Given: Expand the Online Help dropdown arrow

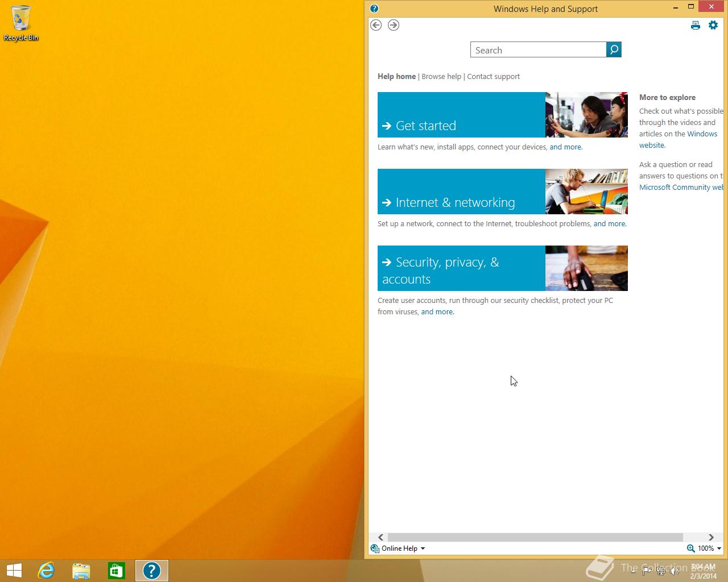Looking at the screenshot, I should 423,548.
